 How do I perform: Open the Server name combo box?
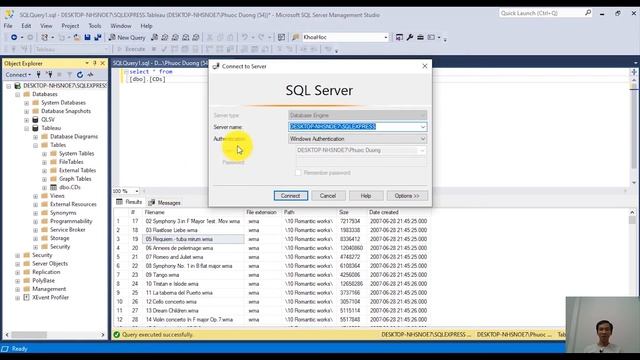[422, 127]
